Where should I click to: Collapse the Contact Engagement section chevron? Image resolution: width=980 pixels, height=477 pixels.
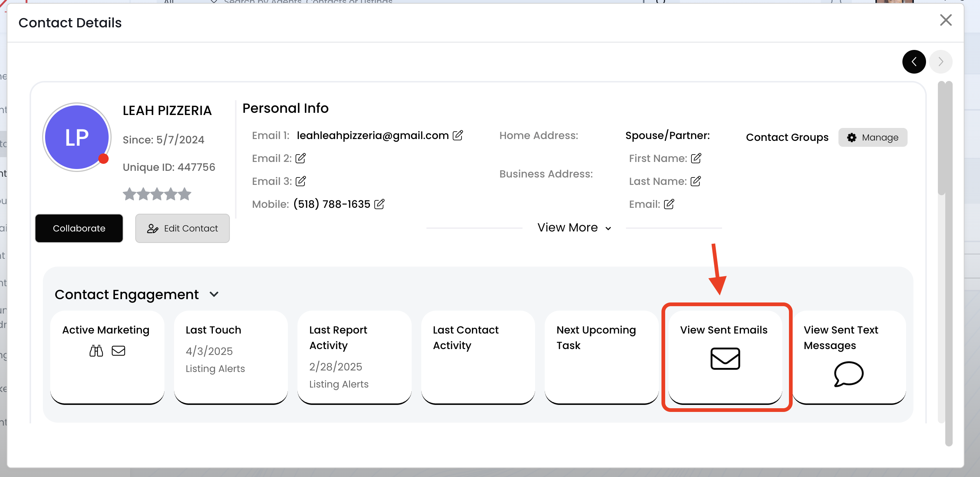pyautogui.click(x=214, y=294)
